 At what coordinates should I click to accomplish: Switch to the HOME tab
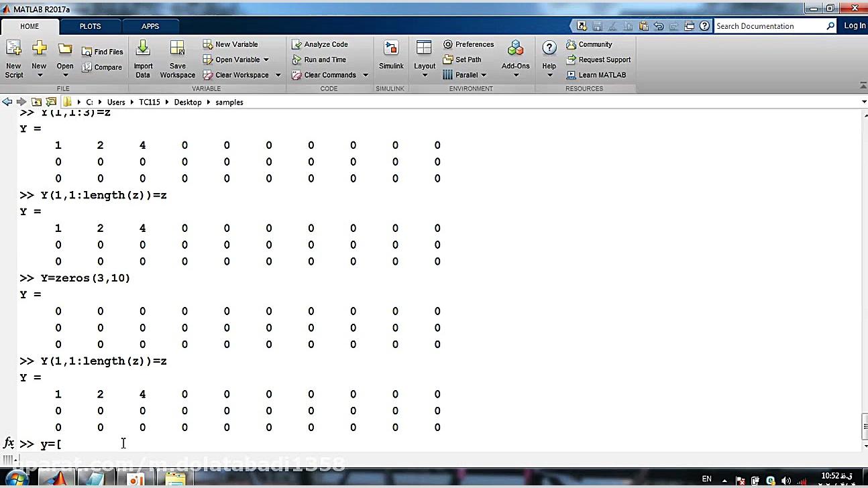click(30, 26)
